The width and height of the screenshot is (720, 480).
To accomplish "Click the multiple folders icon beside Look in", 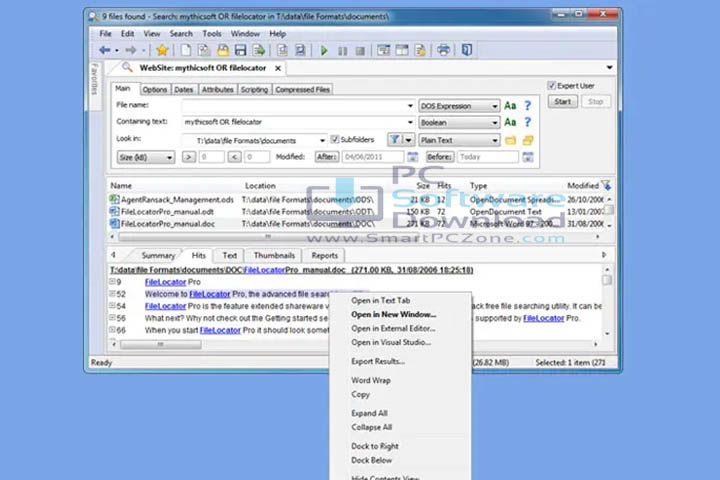I will 528,140.
